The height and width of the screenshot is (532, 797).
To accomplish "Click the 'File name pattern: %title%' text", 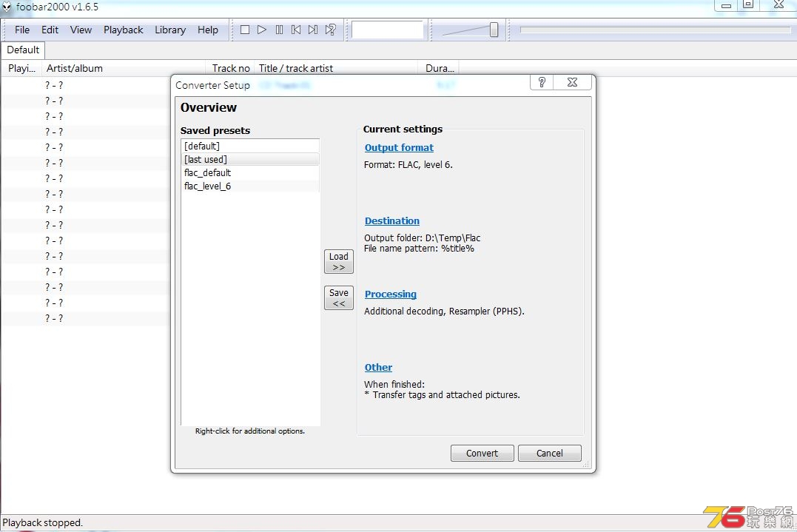I will click(x=419, y=249).
